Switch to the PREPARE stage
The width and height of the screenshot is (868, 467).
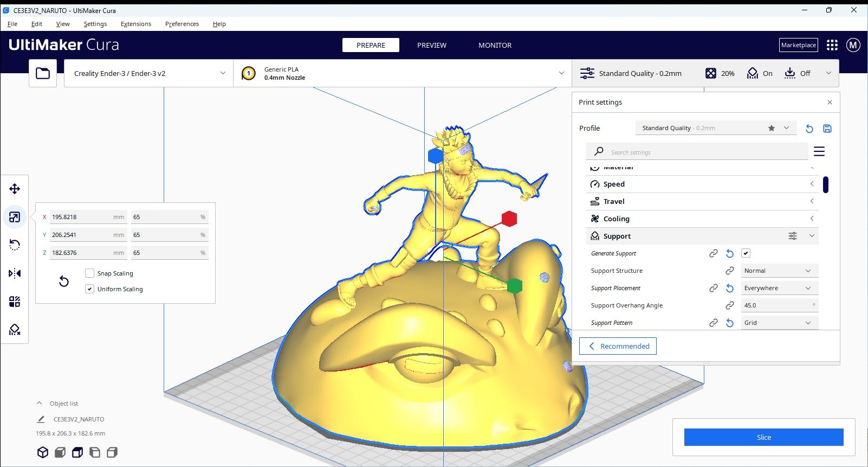tap(371, 45)
